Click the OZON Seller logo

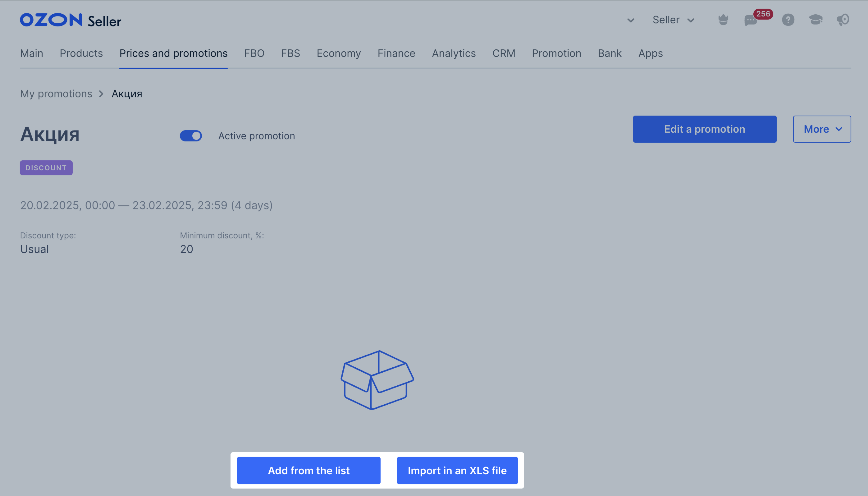point(71,20)
